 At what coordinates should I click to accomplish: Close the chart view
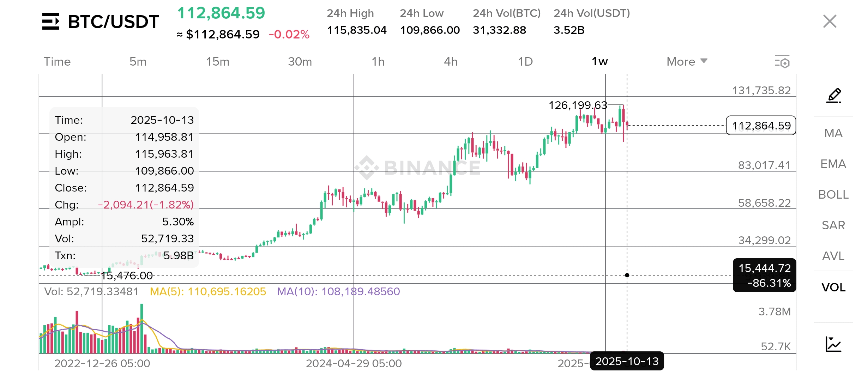830,21
